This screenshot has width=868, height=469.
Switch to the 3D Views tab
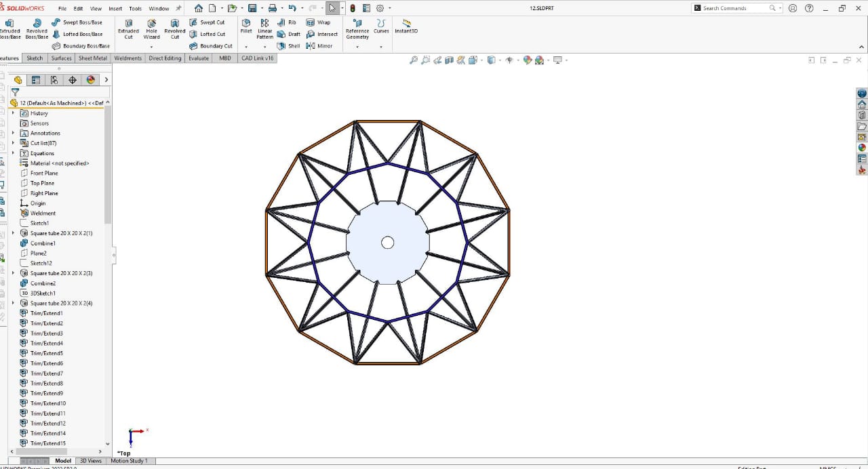point(90,461)
